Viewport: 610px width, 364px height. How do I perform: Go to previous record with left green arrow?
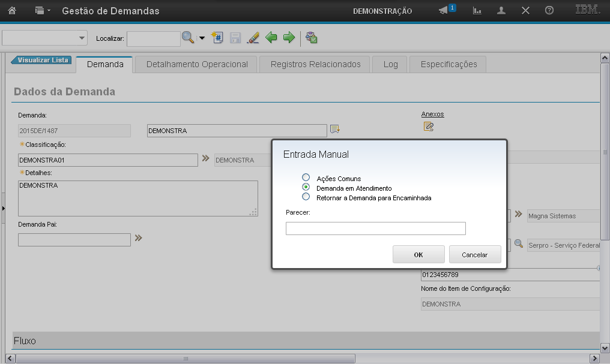tap(271, 38)
